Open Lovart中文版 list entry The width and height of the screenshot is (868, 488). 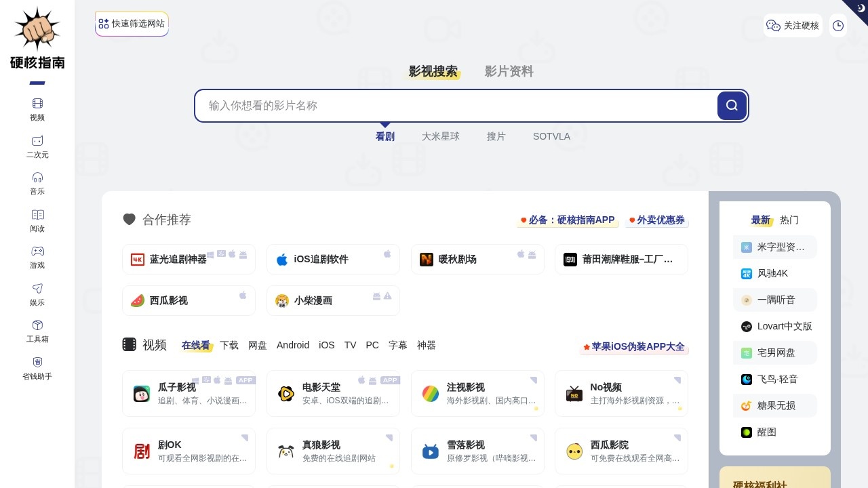[775, 327]
